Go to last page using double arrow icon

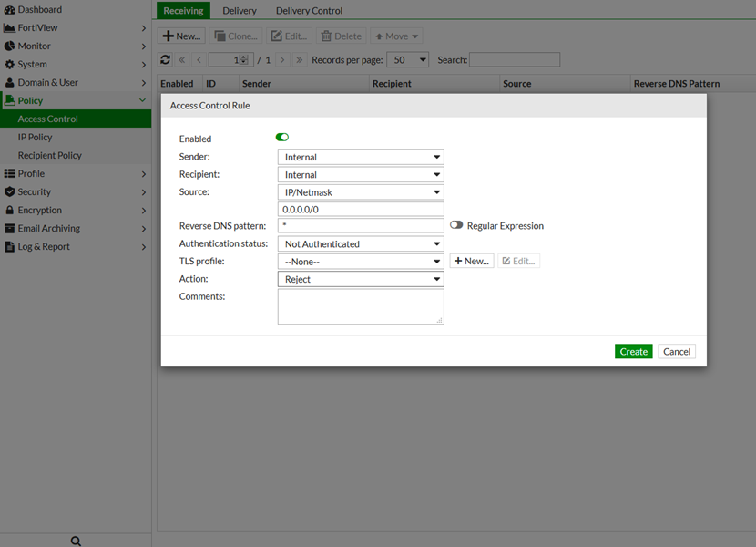300,60
